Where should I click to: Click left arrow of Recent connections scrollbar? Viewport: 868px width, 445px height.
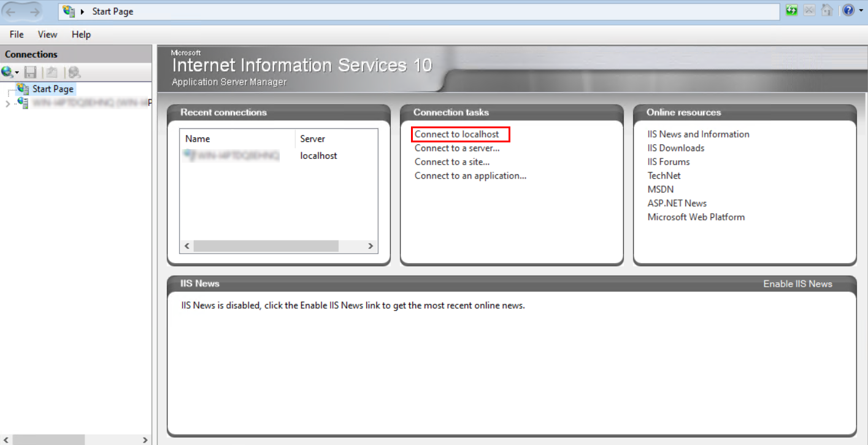tap(187, 246)
